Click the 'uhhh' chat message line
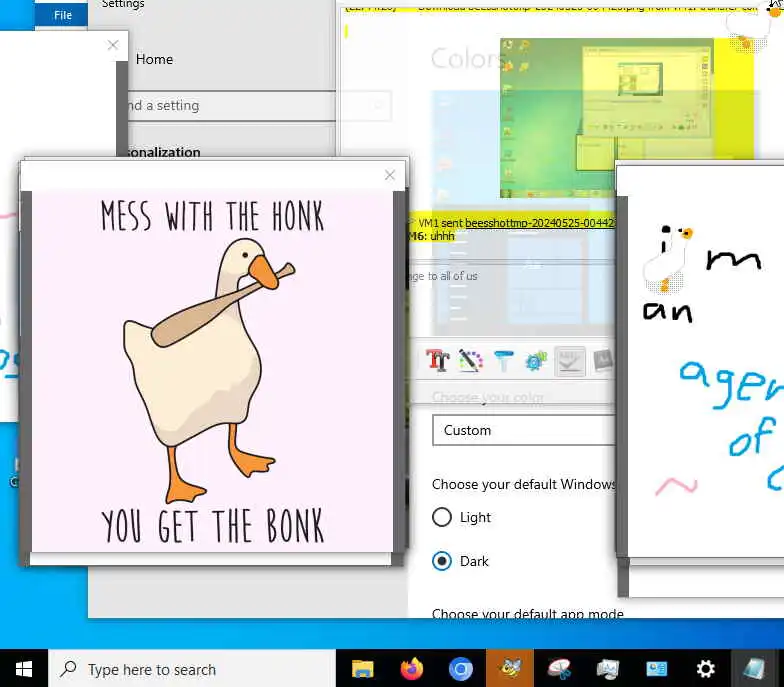This screenshot has width=784, height=687. click(x=432, y=236)
